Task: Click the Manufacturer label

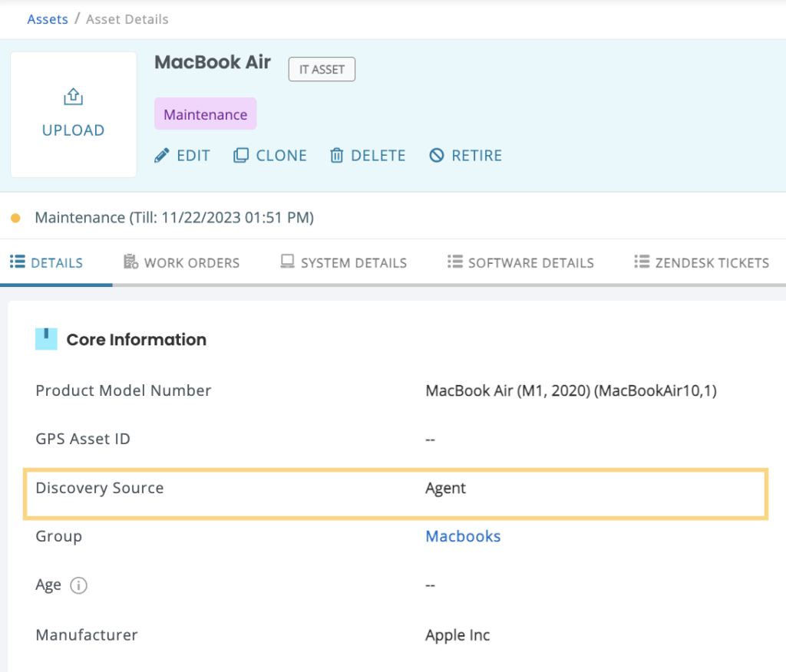Action: (87, 635)
